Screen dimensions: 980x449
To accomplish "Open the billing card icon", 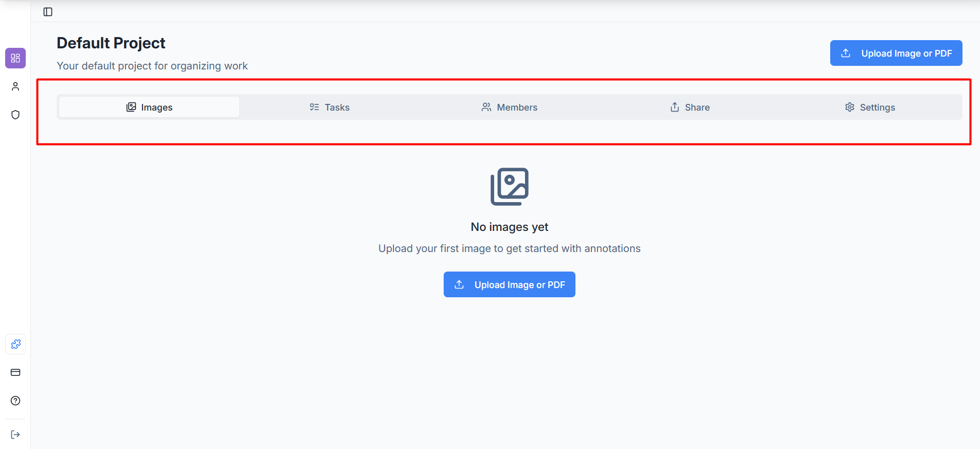I will click(x=15, y=372).
